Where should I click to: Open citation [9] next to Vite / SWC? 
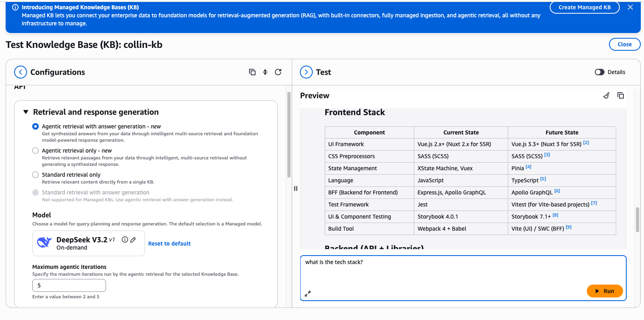pyautogui.click(x=568, y=227)
